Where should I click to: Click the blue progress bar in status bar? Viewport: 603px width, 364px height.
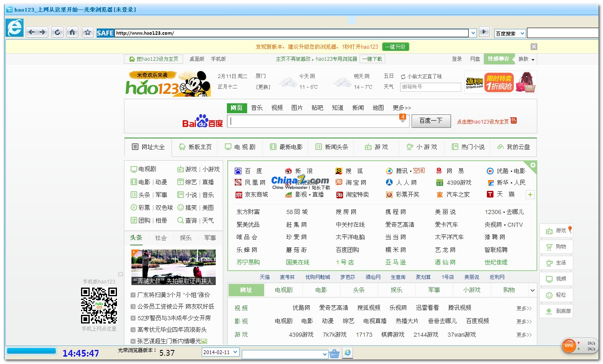(31, 351)
